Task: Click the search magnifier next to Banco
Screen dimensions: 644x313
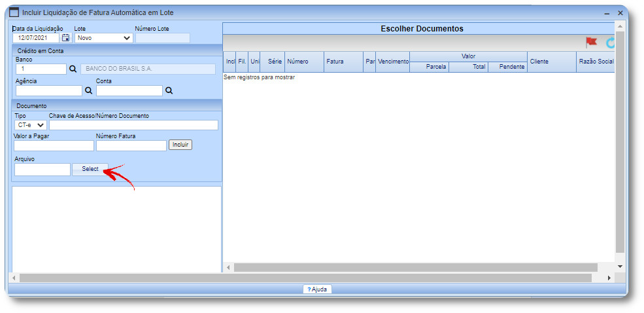Action: click(x=73, y=69)
